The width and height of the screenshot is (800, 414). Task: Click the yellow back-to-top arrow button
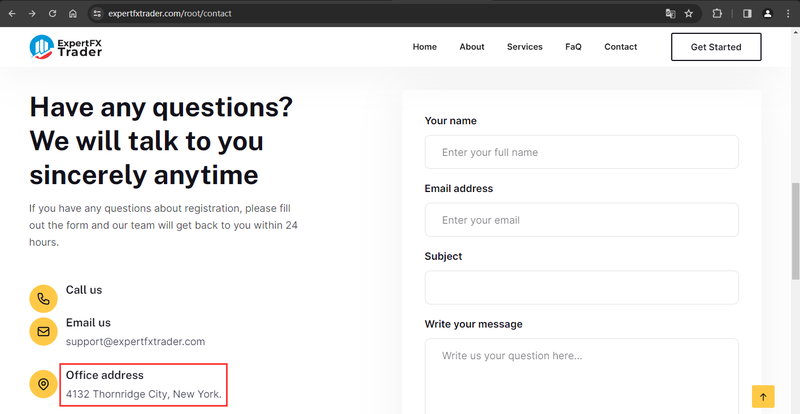click(763, 397)
